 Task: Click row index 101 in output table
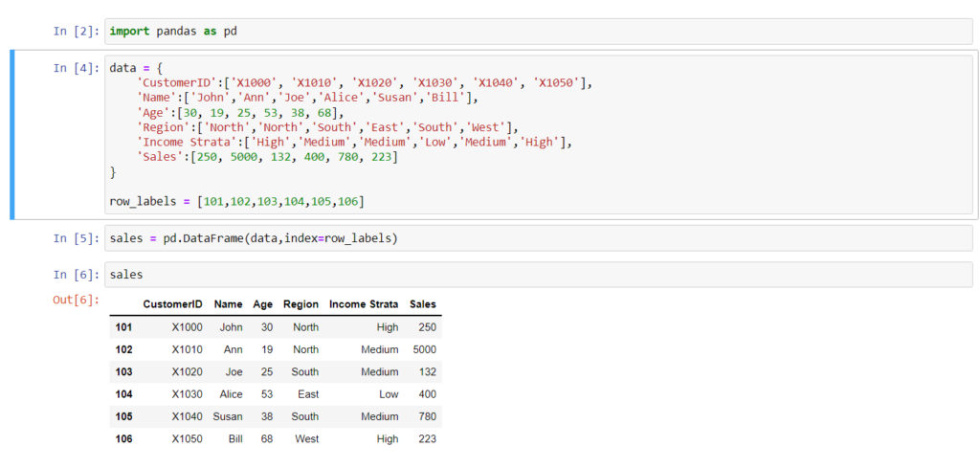click(x=123, y=327)
